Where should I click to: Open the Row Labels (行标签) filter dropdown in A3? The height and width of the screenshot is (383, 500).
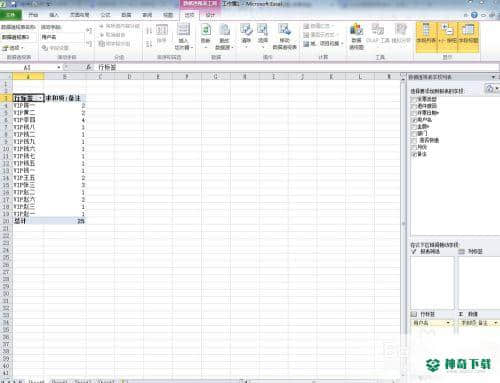pyautogui.click(x=40, y=98)
